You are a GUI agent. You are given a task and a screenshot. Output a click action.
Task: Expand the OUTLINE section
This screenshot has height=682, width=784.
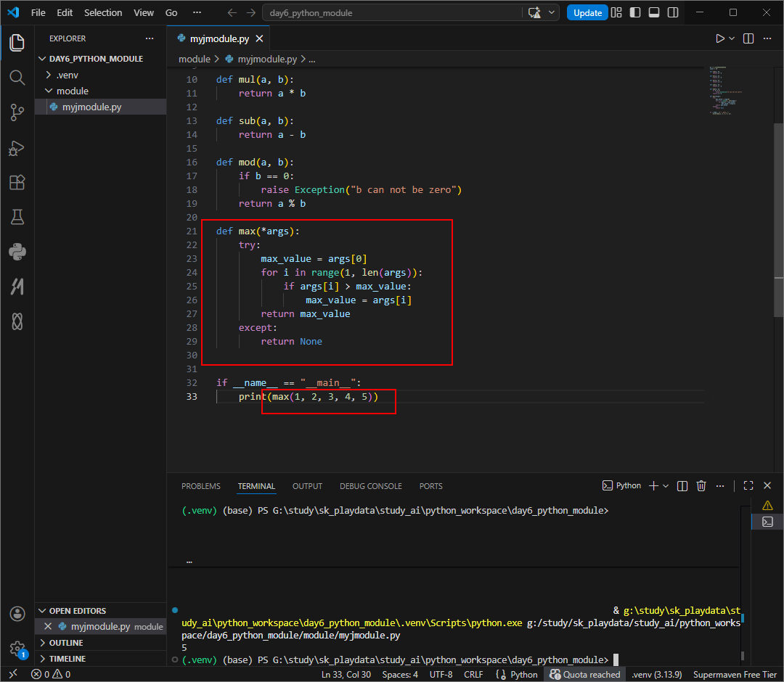[x=100, y=643]
